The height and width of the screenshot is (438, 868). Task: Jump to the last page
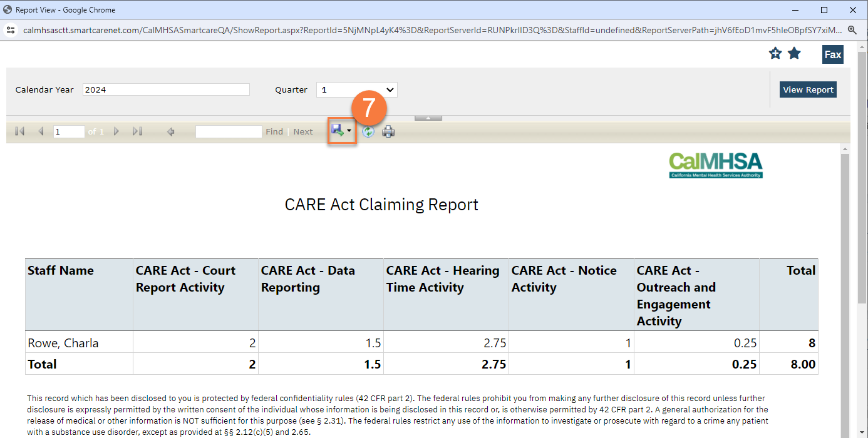coord(137,131)
